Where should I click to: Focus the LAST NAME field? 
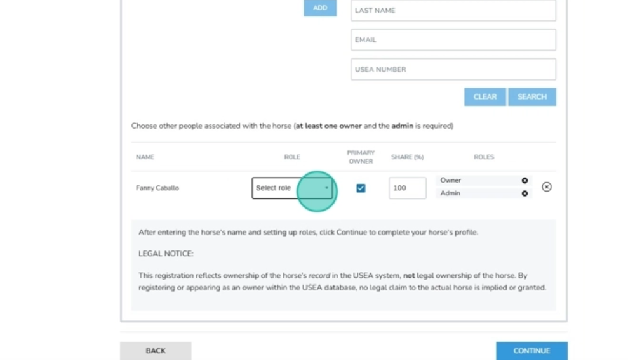pyautogui.click(x=453, y=10)
